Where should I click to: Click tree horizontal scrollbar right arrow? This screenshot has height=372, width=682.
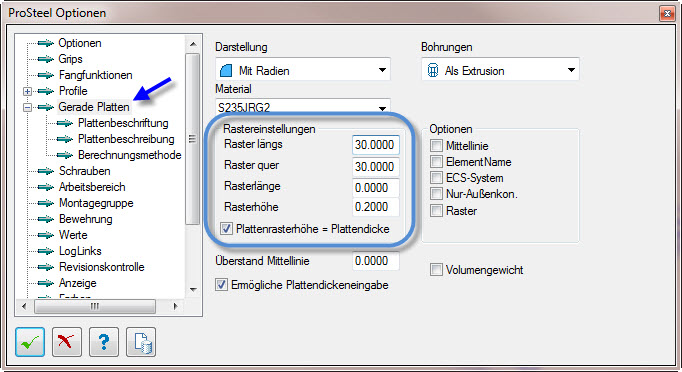[175, 306]
